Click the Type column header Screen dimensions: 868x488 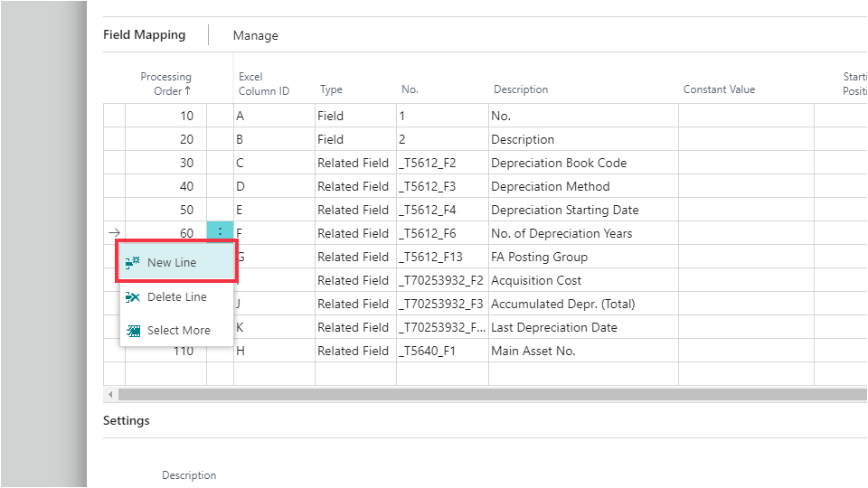(x=331, y=89)
